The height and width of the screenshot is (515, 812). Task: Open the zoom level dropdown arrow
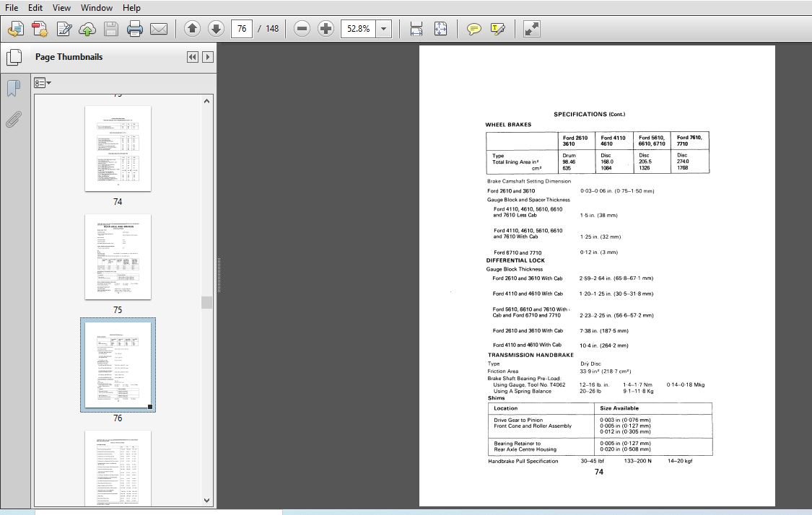384,28
